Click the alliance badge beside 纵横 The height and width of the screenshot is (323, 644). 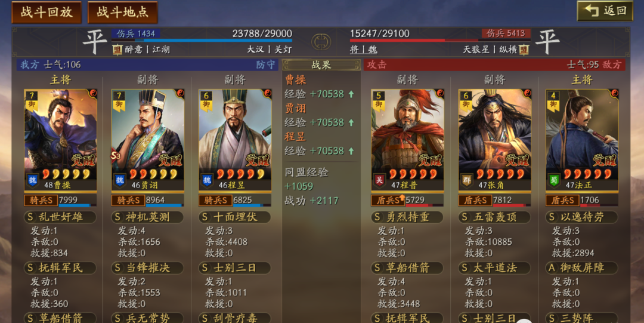point(524,50)
